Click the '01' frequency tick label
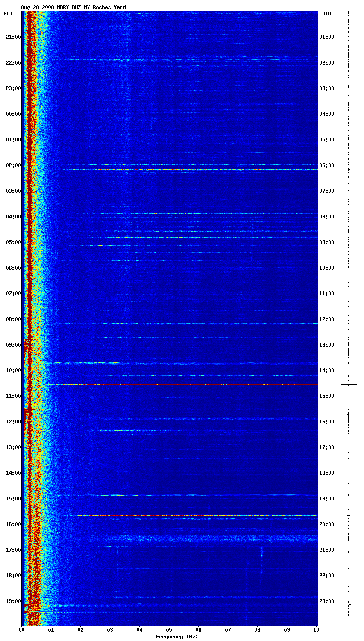 pos(51,630)
